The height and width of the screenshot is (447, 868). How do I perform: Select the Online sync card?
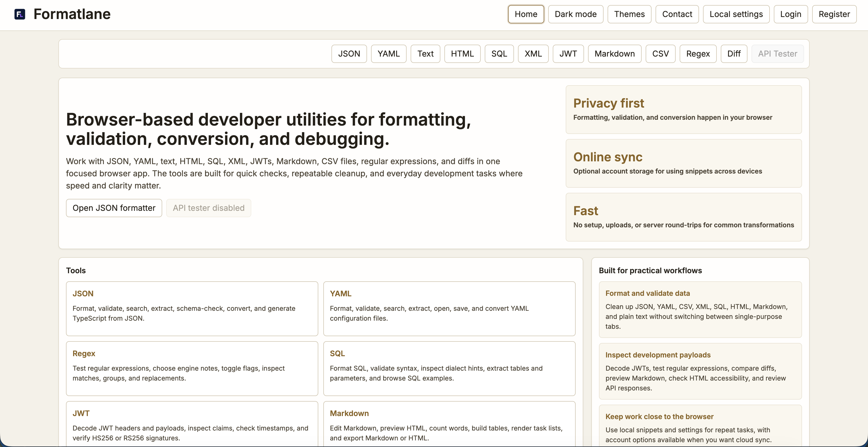pyautogui.click(x=683, y=163)
